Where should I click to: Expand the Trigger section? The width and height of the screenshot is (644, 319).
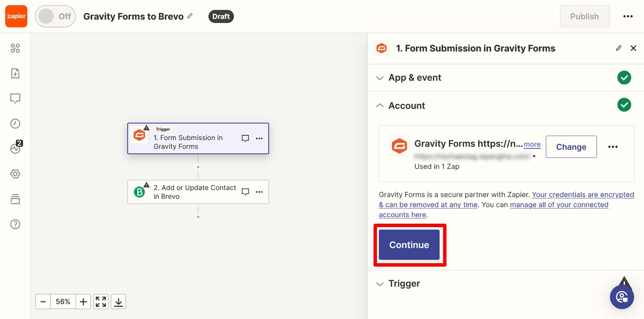(x=506, y=284)
